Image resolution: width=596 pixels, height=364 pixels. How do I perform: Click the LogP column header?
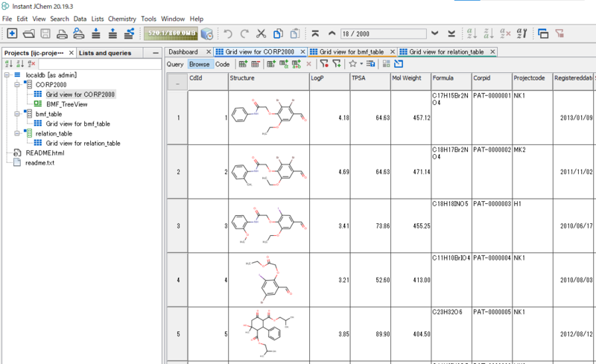[328, 78]
